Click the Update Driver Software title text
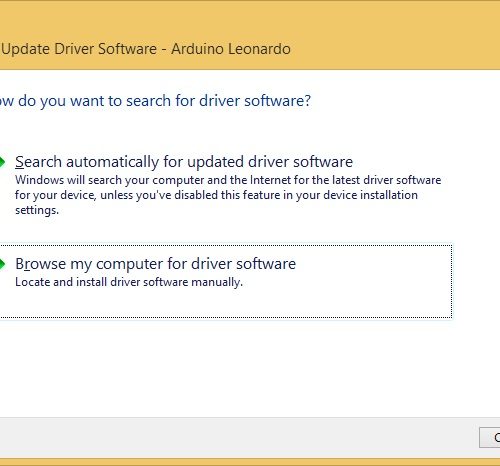Image resolution: width=500 pixels, height=466 pixels. (79, 49)
